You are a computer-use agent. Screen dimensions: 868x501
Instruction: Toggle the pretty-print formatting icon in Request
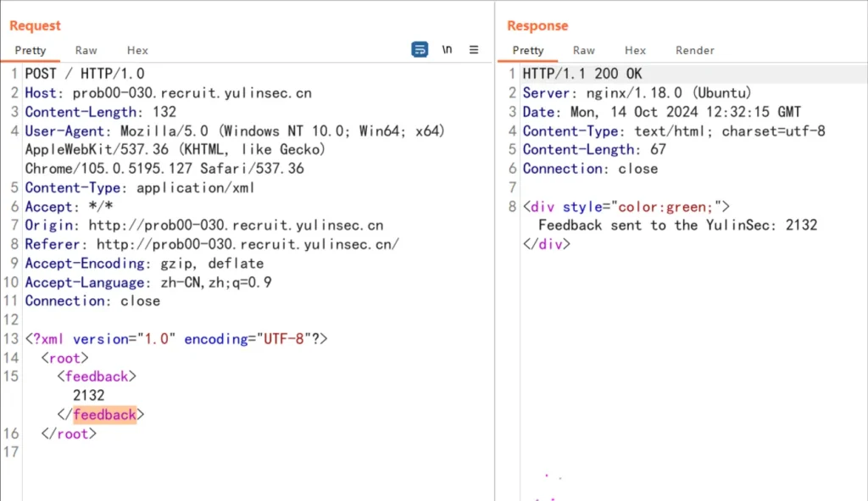click(x=420, y=50)
